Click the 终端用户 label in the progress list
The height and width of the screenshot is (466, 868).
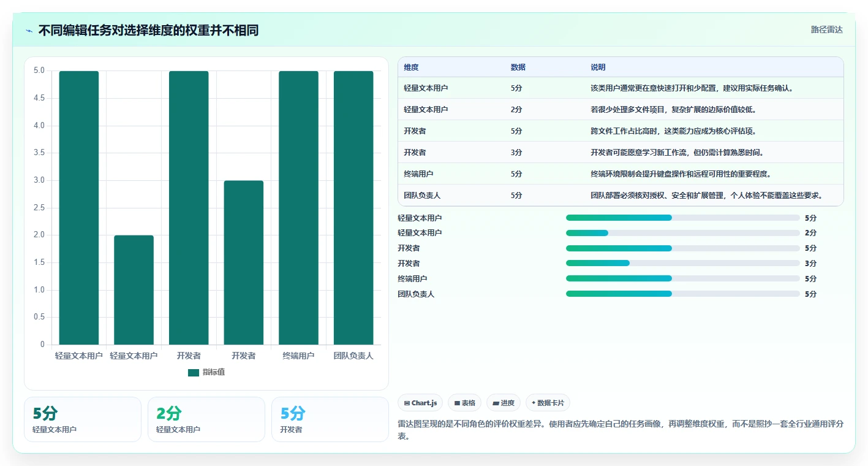pyautogui.click(x=412, y=278)
